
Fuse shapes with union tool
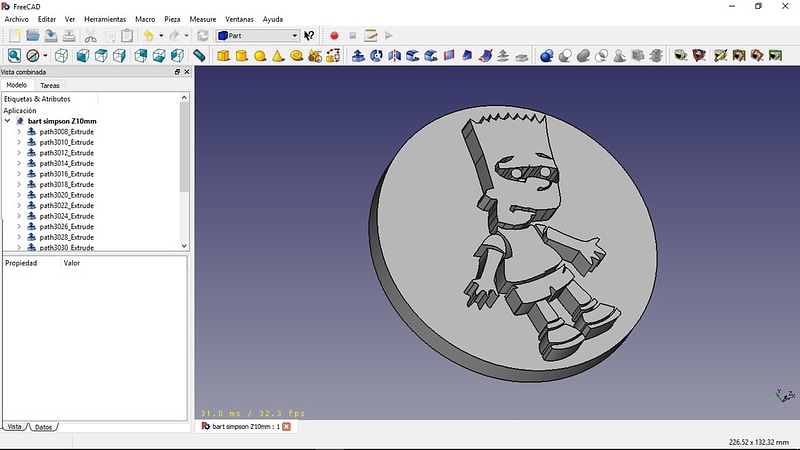point(583,56)
